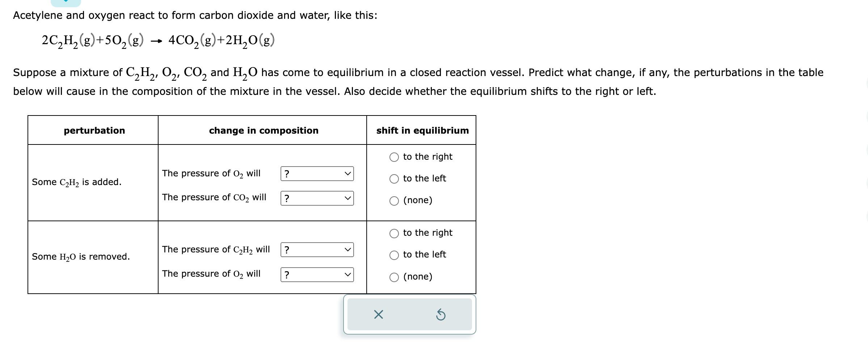Click the "change in composition" column header
This screenshot has height=344, width=868.
click(264, 130)
